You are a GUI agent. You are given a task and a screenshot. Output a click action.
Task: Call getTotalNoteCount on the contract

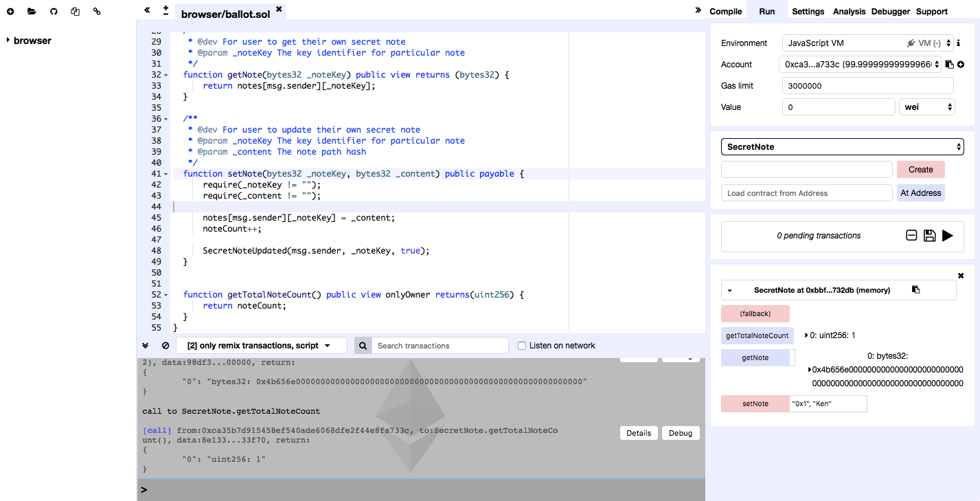757,335
